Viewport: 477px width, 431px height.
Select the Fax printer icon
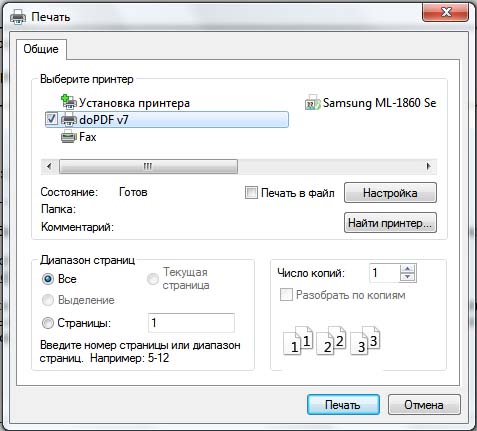pyautogui.click(x=69, y=137)
